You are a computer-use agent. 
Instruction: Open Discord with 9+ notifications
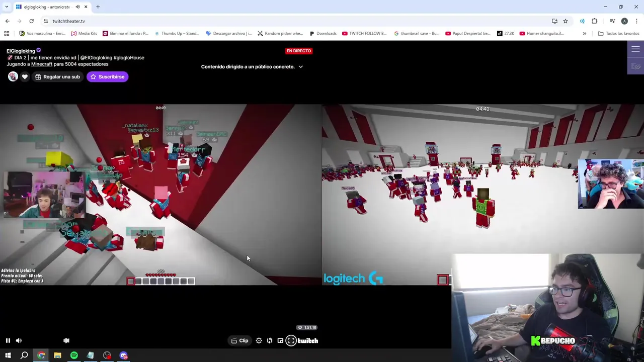point(124,355)
